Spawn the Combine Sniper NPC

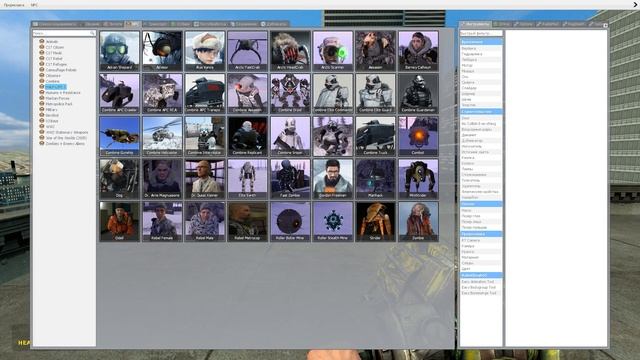[290, 136]
